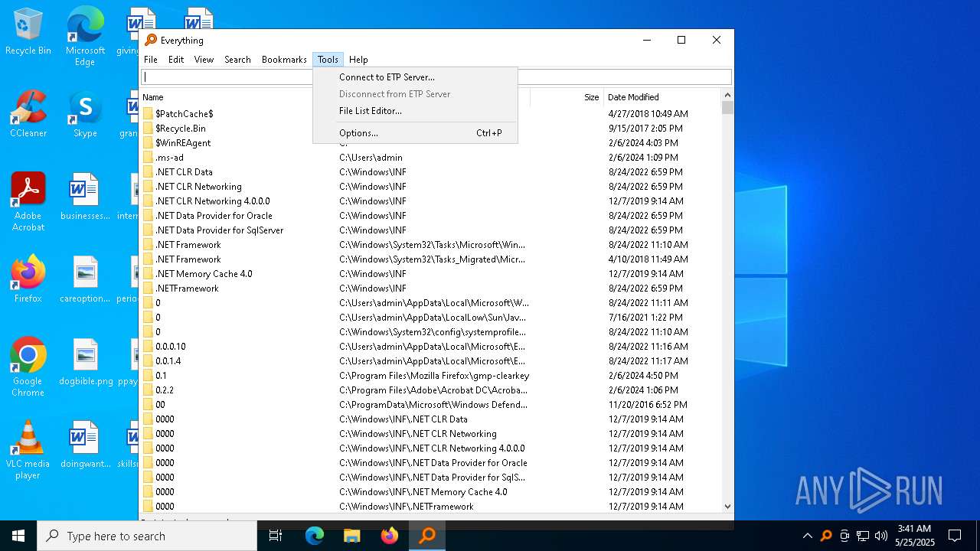Screen dimensions: 980x551
Task: Open dogbible.png desktop file
Action: 85,362
